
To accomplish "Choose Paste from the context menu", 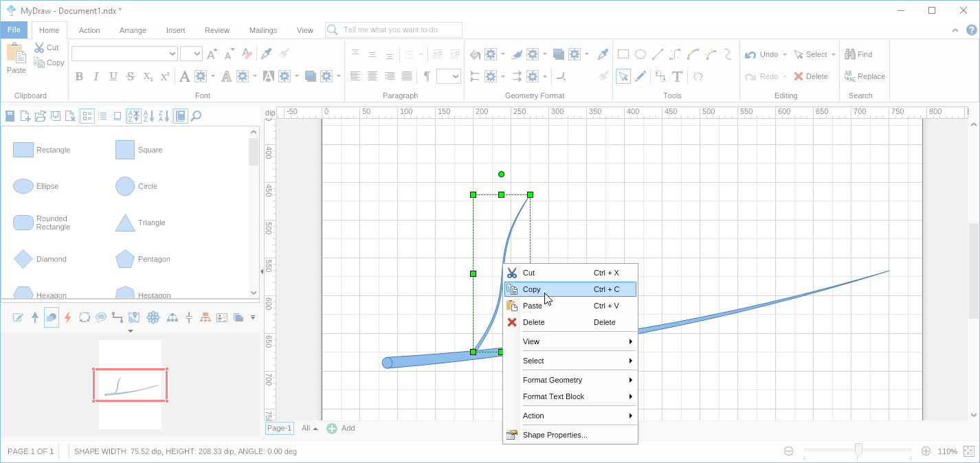I will click(x=570, y=306).
